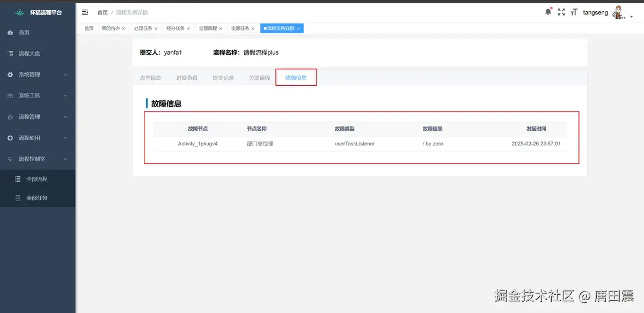Open the font size setting icon

[574, 12]
